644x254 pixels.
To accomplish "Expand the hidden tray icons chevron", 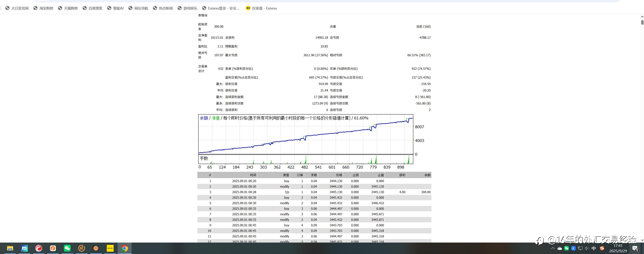I will tap(553, 248).
